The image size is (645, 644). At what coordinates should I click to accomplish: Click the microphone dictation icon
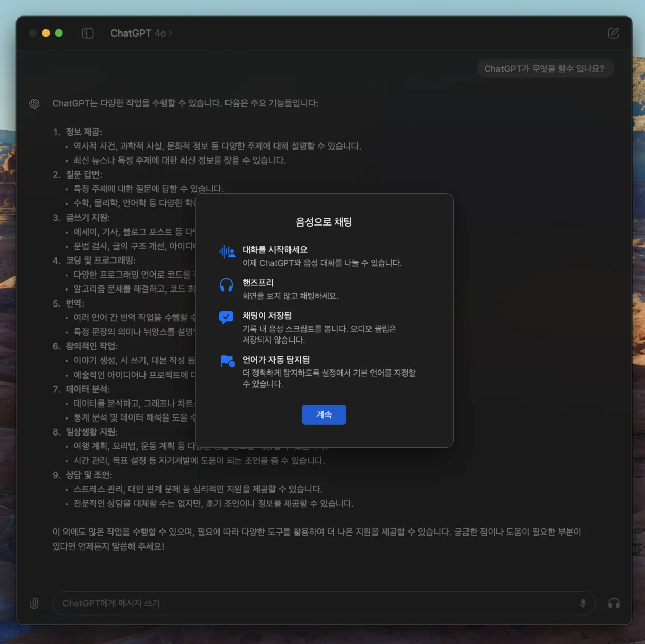coord(583,603)
